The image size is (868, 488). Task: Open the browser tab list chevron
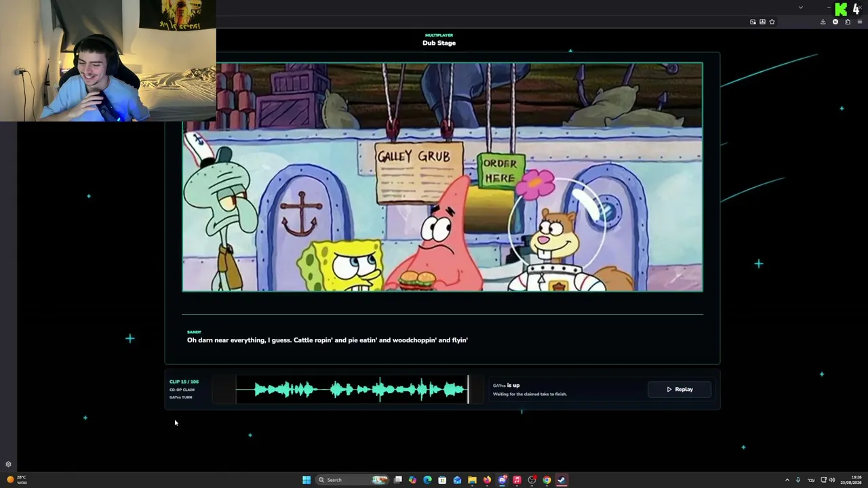pyautogui.click(x=801, y=7)
